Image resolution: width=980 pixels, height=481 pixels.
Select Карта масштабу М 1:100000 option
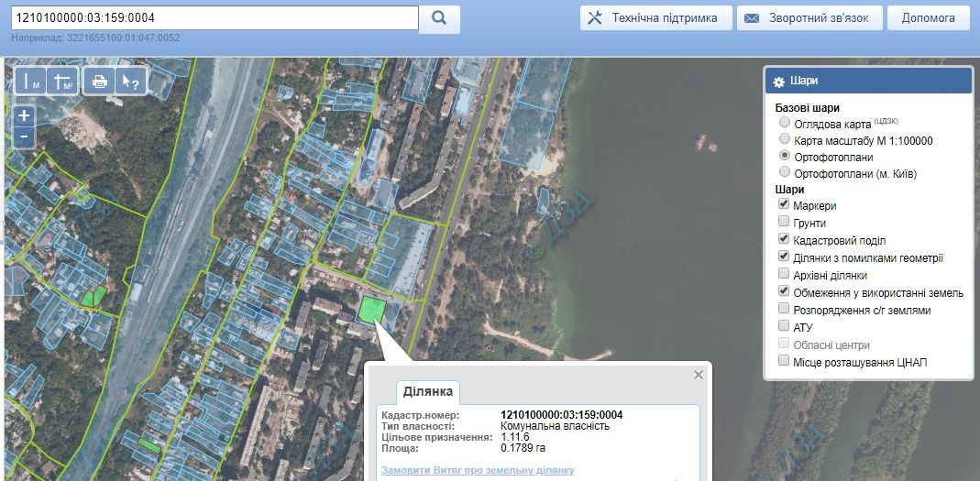click(x=784, y=139)
